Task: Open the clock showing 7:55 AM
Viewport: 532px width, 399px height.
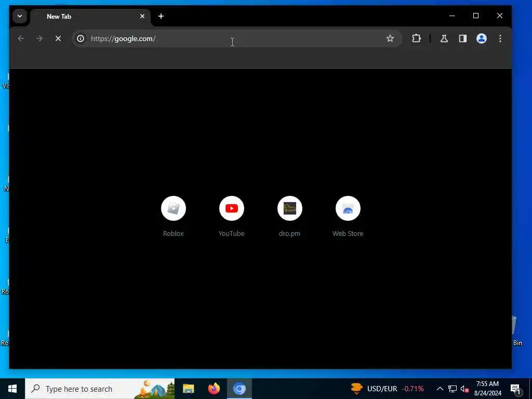Action: (x=487, y=389)
